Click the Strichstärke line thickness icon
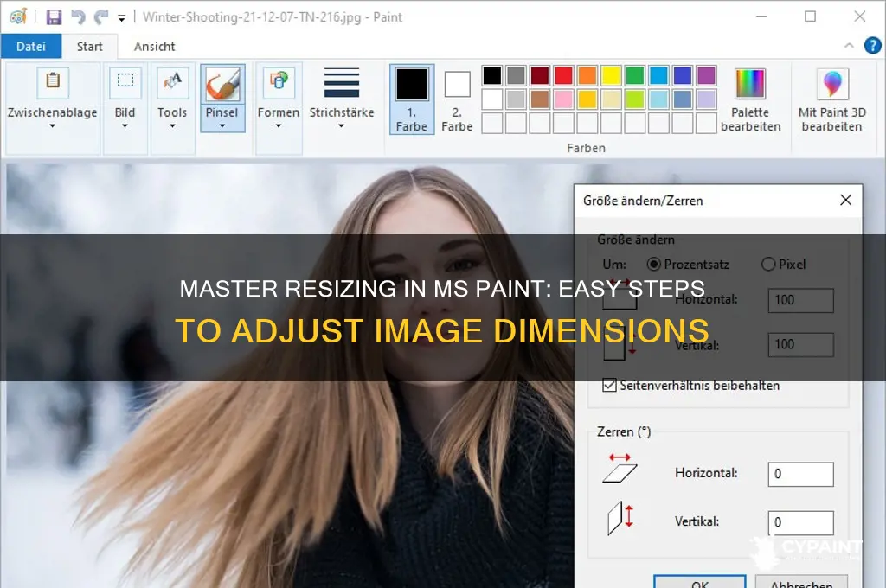 coord(341,83)
